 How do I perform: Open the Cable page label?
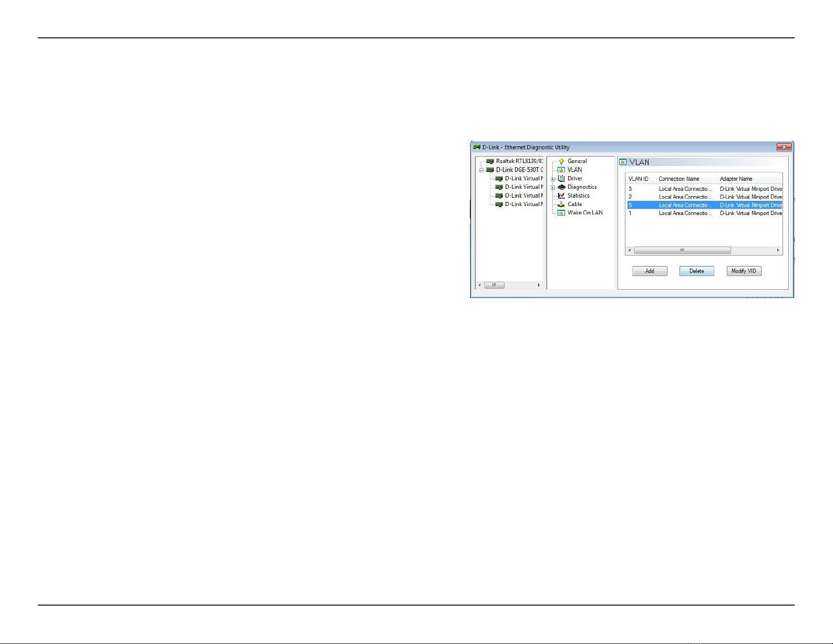(574, 204)
